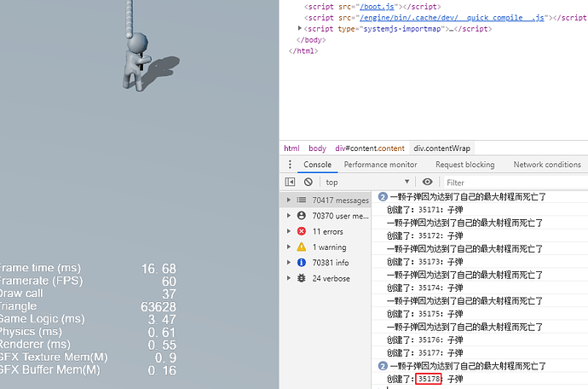Screen dimensions: 588x389
Task: Click the repeat-count badge on the next-to-last log
Action: click(383, 366)
